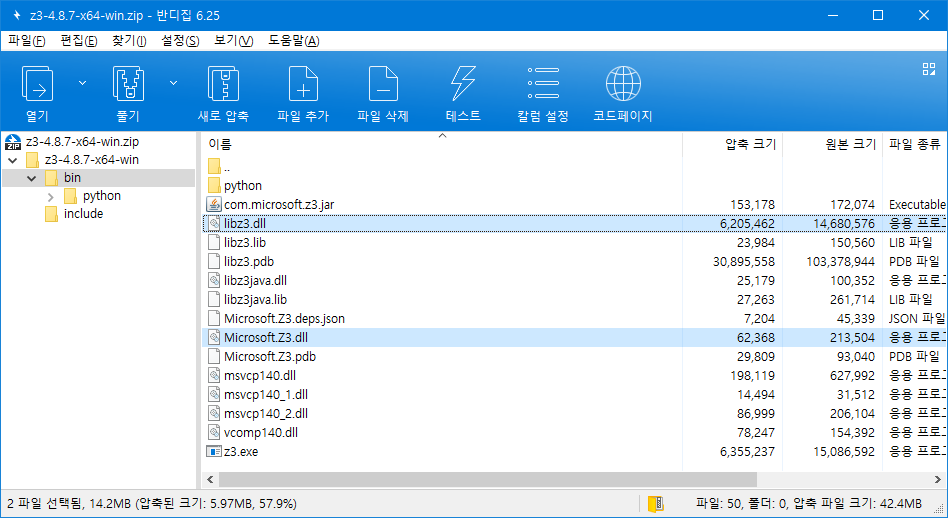This screenshot has width=948, height=518.
Task: Click the dll icon of Microsoft.Z3.dll
Action: coord(213,337)
